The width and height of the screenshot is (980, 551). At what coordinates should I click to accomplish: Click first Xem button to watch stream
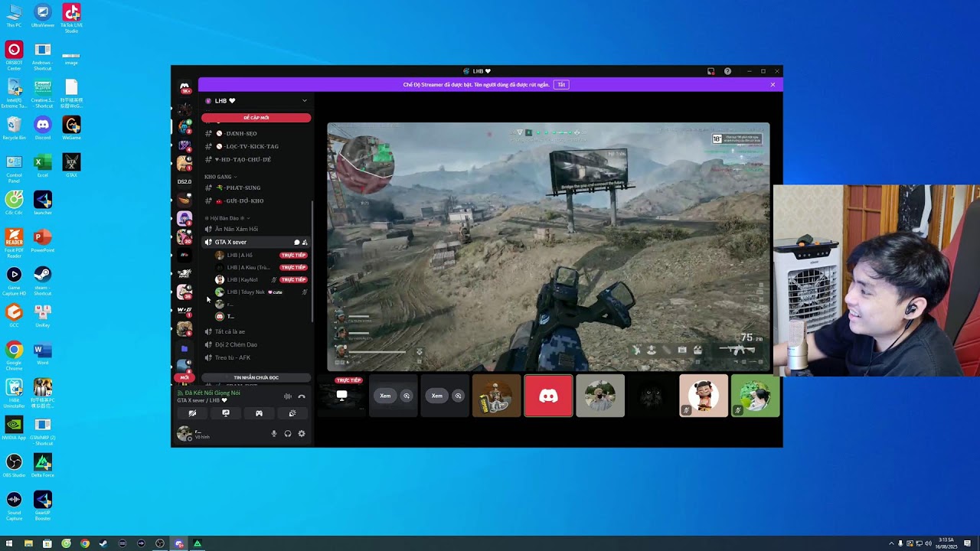[385, 396]
